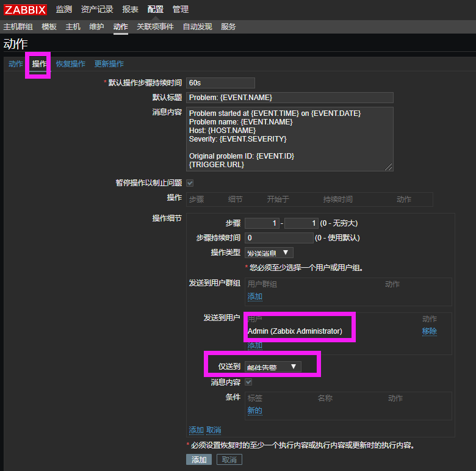Click the 添加 link in operation details
The width and height of the screenshot is (476, 471).
(x=196, y=430)
